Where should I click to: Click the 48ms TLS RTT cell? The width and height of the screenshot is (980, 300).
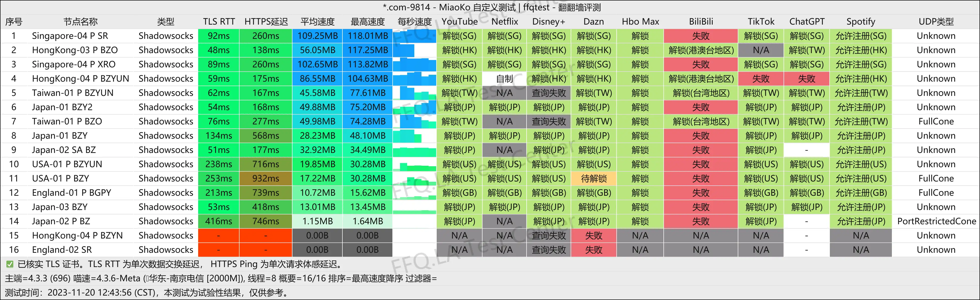[x=218, y=50]
